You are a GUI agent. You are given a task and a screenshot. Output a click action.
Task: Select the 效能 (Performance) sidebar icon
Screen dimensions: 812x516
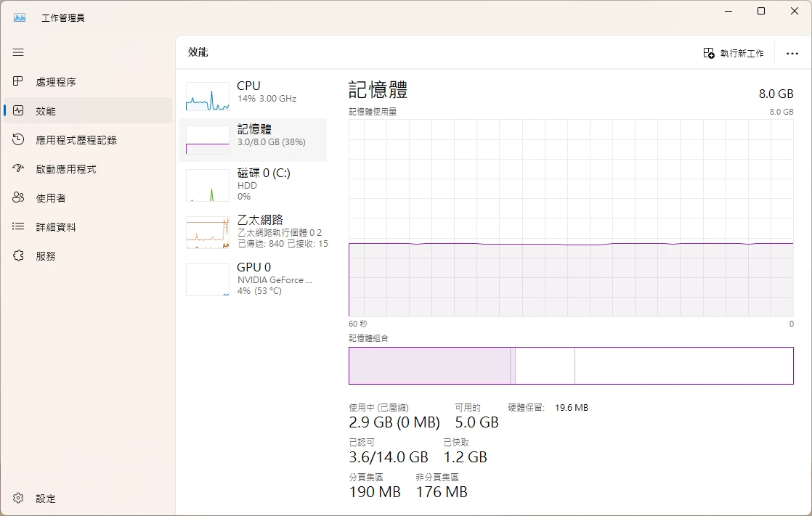point(19,111)
